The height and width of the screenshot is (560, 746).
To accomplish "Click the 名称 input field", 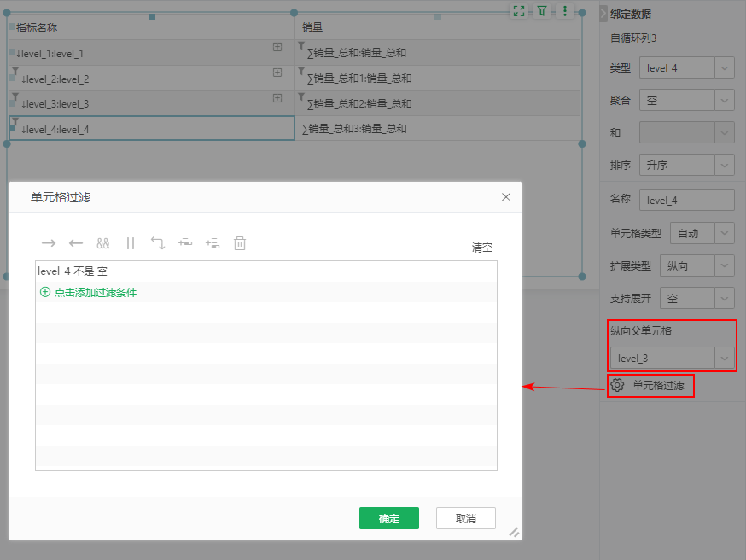I will click(686, 201).
